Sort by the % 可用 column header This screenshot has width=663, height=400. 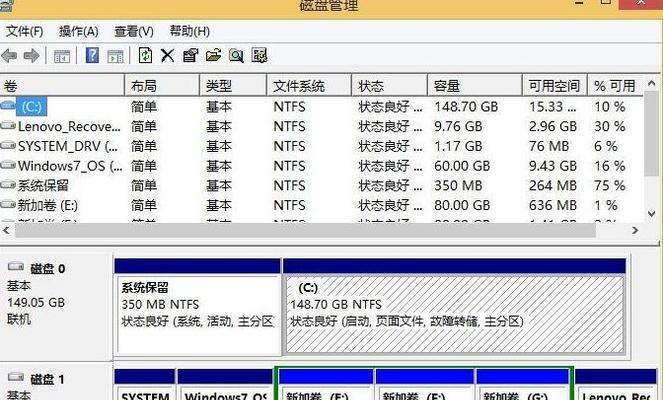[615, 86]
